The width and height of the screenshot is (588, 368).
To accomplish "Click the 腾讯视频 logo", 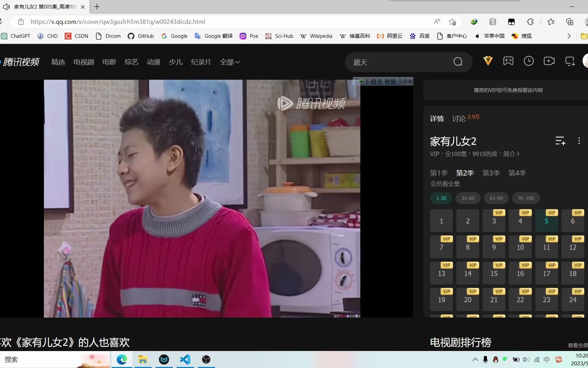I will [x=20, y=62].
